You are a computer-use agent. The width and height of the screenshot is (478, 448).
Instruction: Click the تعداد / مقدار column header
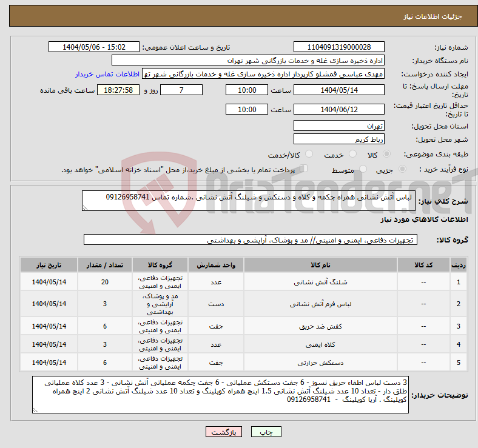click(x=105, y=265)
